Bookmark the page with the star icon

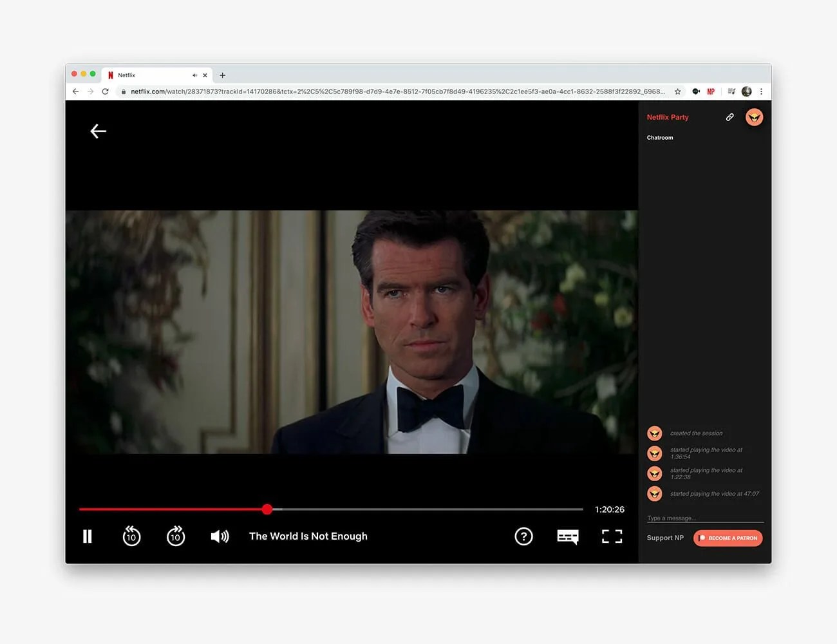coord(678,91)
